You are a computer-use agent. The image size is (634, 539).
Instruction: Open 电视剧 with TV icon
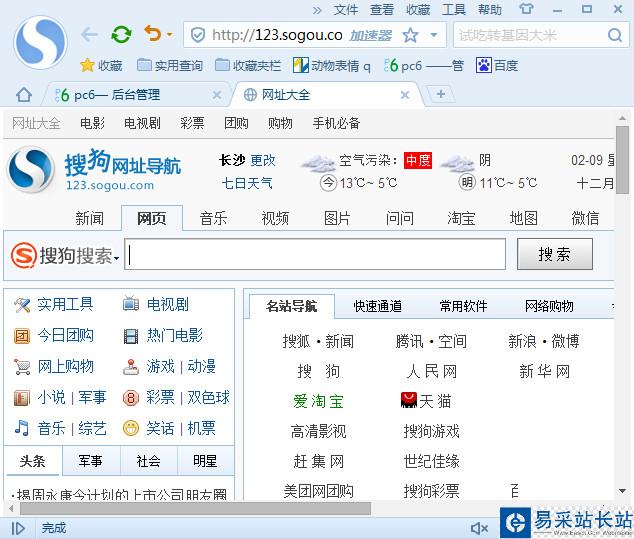coord(156,304)
